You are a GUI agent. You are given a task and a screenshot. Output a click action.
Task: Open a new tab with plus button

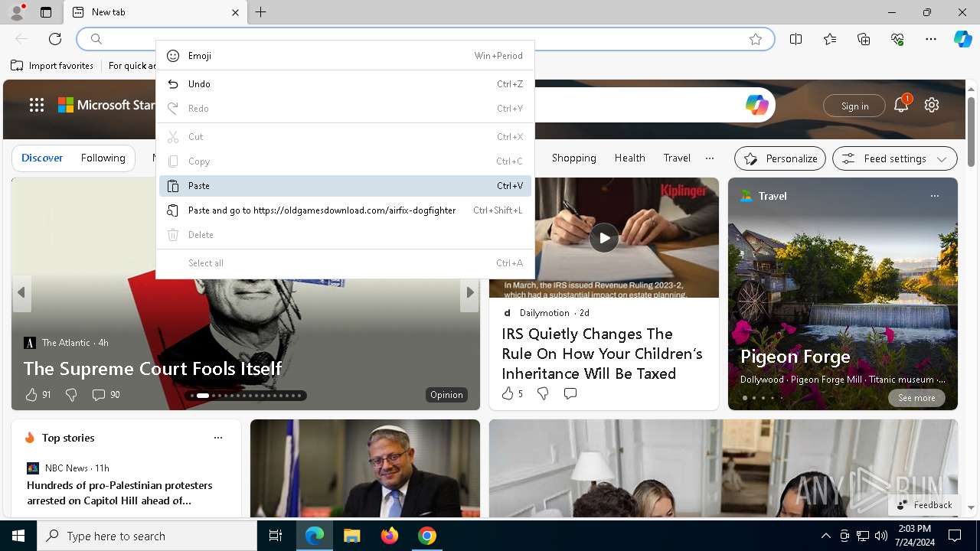tap(261, 12)
